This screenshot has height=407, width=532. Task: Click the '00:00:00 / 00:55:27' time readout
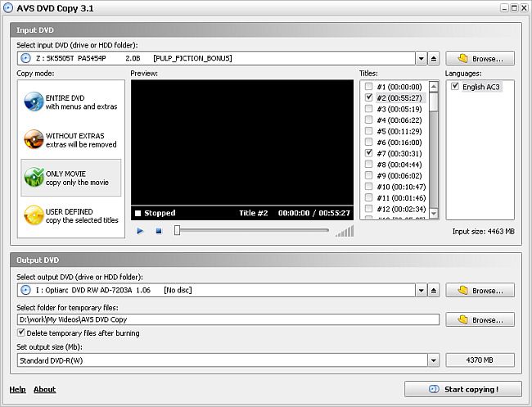(x=313, y=213)
